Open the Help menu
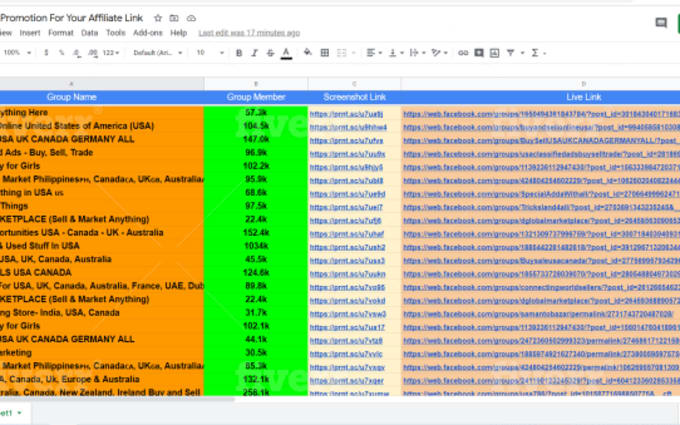The image size is (680, 425). tap(178, 33)
